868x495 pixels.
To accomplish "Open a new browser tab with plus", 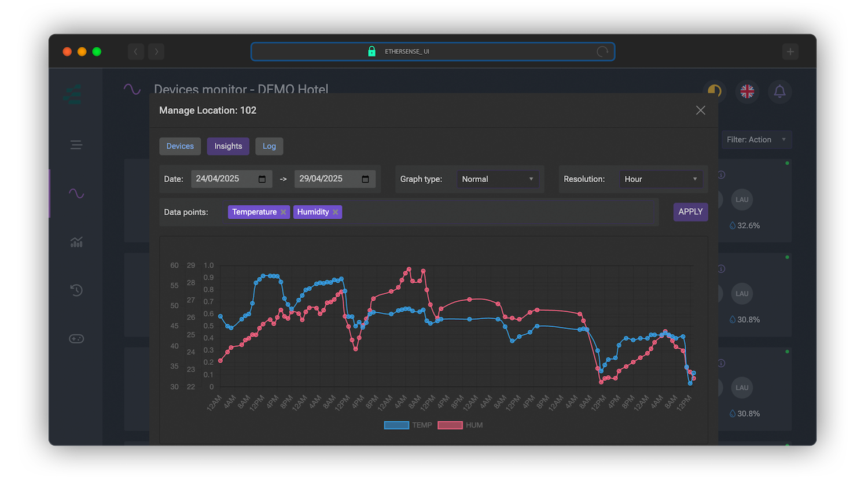I will (790, 51).
